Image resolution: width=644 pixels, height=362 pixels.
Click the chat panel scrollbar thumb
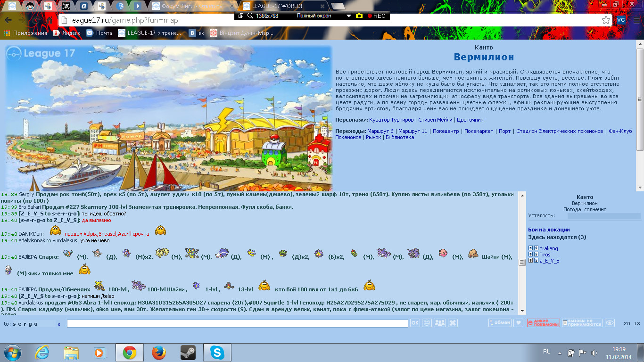click(522, 263)
